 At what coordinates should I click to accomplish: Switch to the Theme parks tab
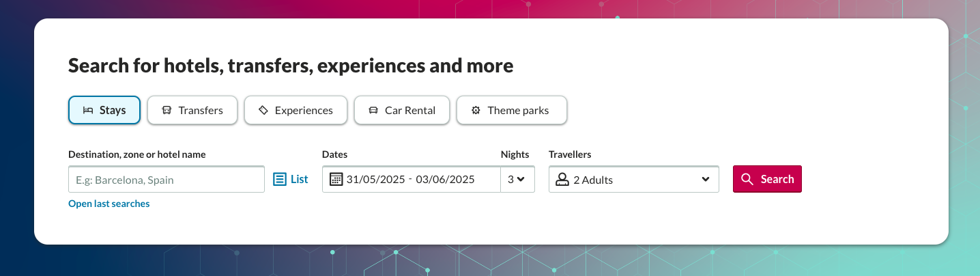(512, 111)
